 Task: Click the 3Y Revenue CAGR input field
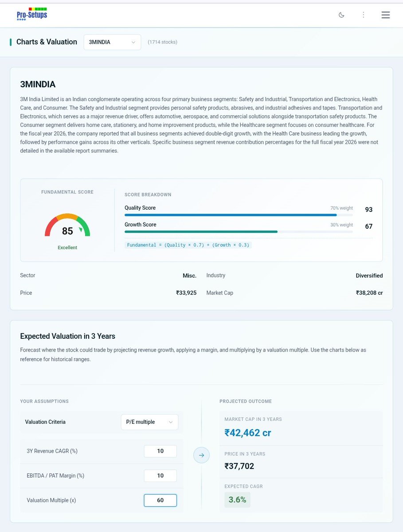(160, 451)
